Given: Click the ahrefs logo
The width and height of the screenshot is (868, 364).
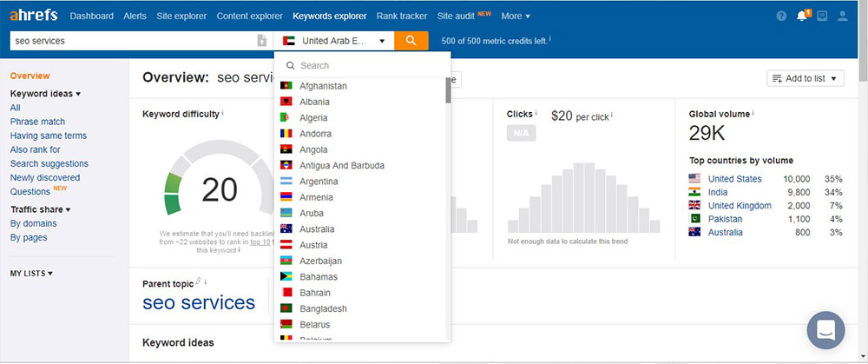Looking at the screenshot, I should 33,15.
